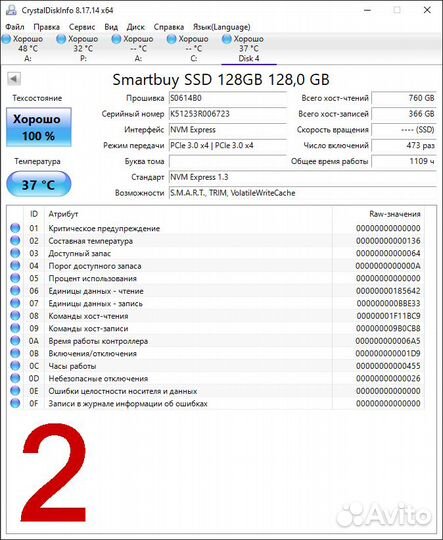
Task: Open the Диск menu
Action: (x=135, y=27)
